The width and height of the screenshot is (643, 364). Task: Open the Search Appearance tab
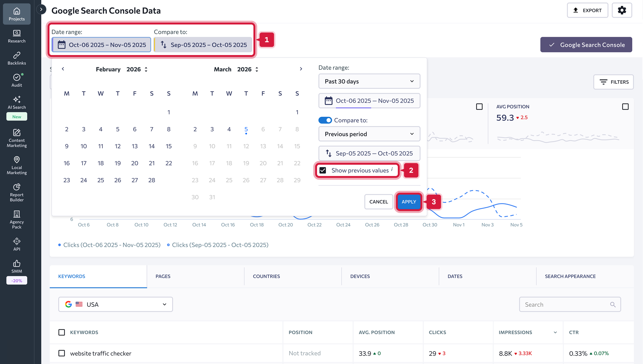pyautogui.click(x=570, y=276)
